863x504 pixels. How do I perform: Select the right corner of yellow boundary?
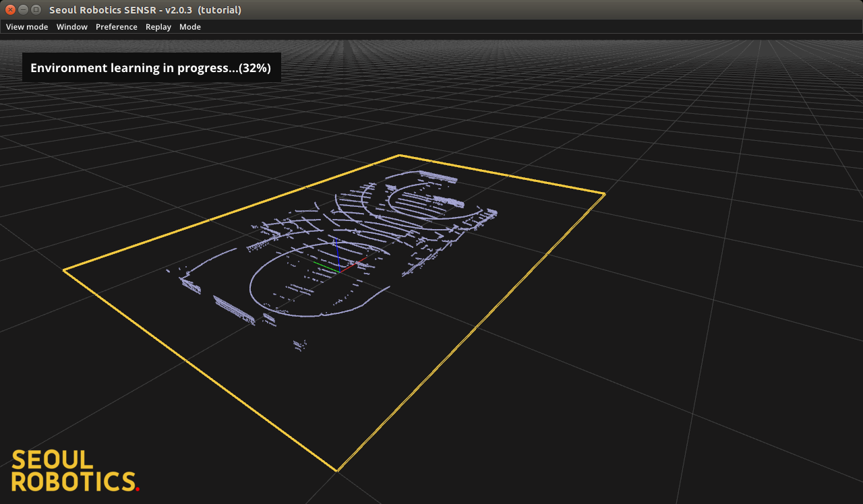click(604, 194)
